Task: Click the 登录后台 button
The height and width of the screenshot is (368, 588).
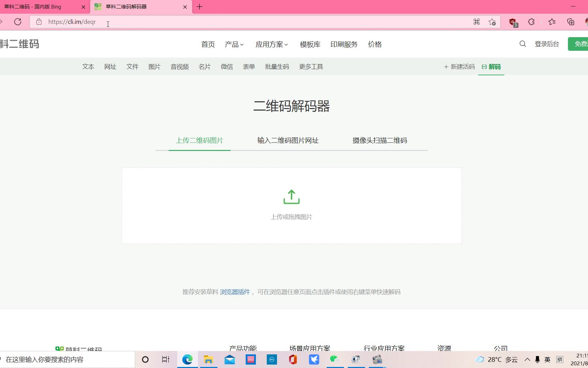Action: point(547,44)
